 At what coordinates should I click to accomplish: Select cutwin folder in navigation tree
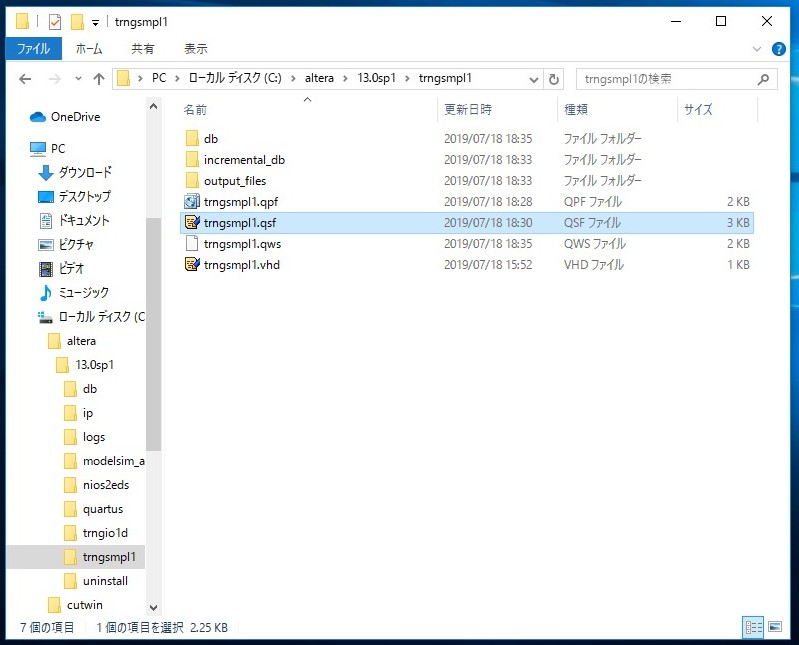pyautogui.click(x=75, y=605)
